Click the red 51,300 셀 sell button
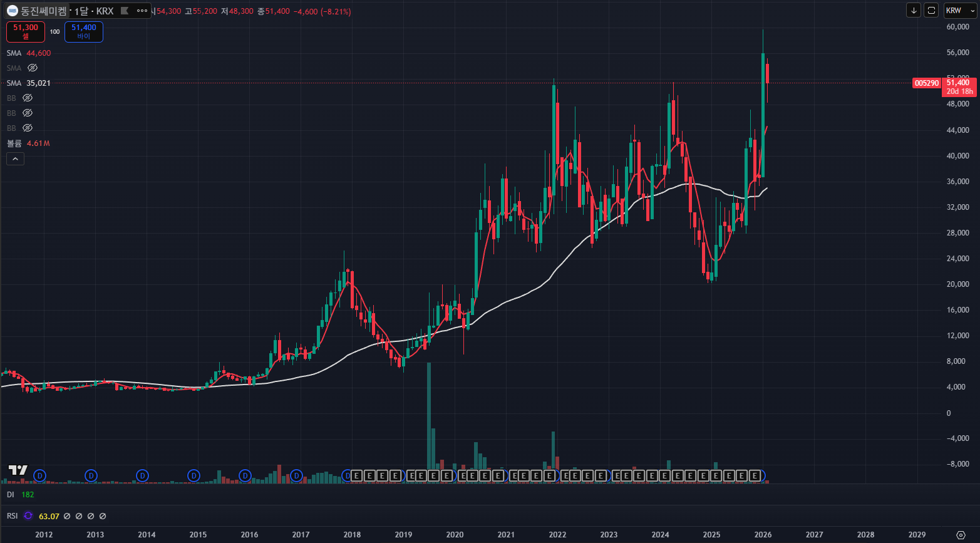This screenshot has width=980, height=543. [26, 31]
